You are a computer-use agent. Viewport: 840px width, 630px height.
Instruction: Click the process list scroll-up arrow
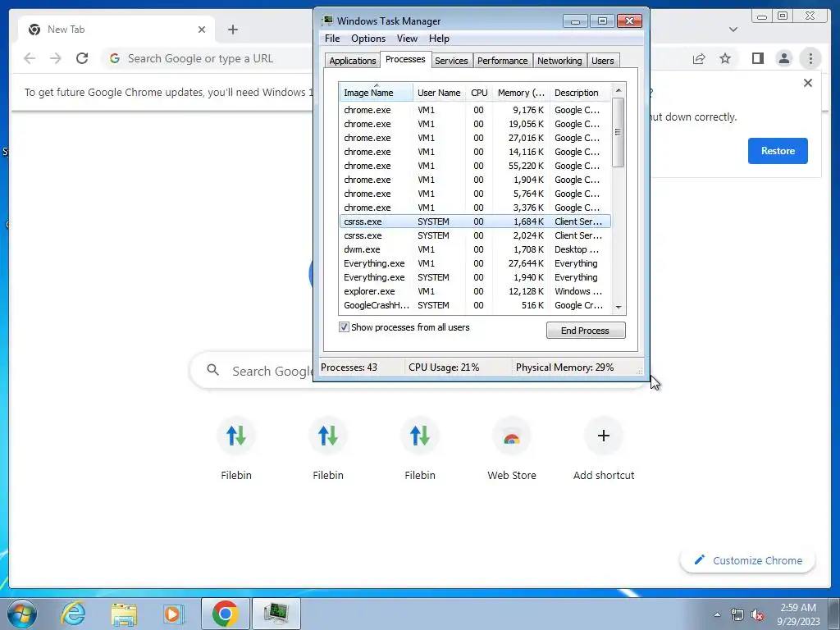(619, 90)
